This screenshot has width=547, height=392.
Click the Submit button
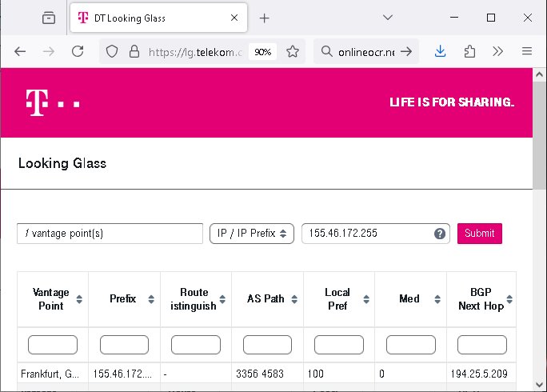point(480,234)
